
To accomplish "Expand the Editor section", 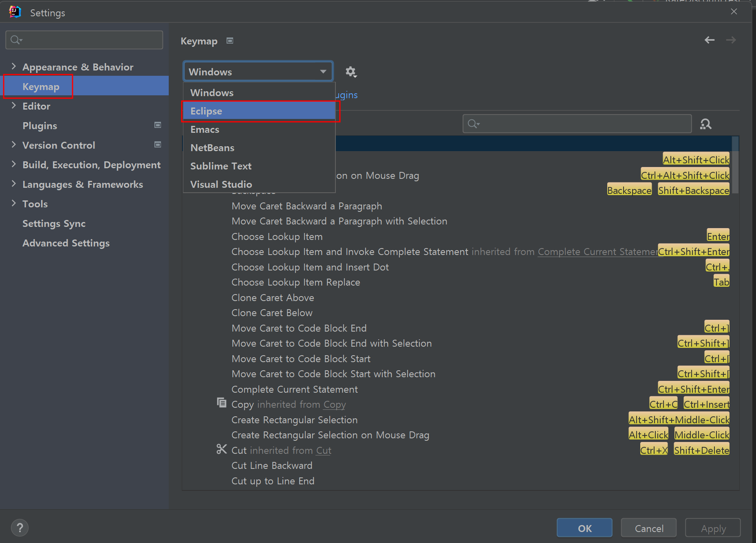I will tap(14, 106).
